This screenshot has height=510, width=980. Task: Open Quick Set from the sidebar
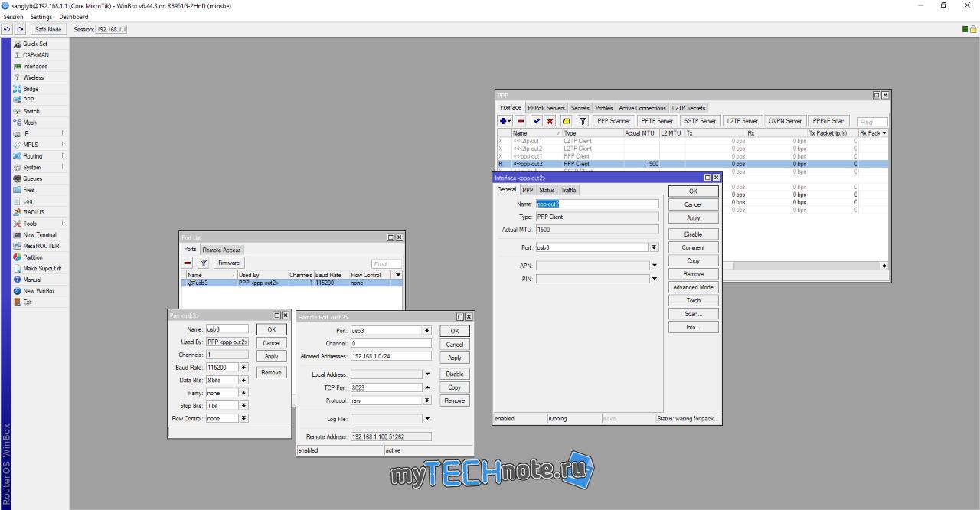(34, 44)
